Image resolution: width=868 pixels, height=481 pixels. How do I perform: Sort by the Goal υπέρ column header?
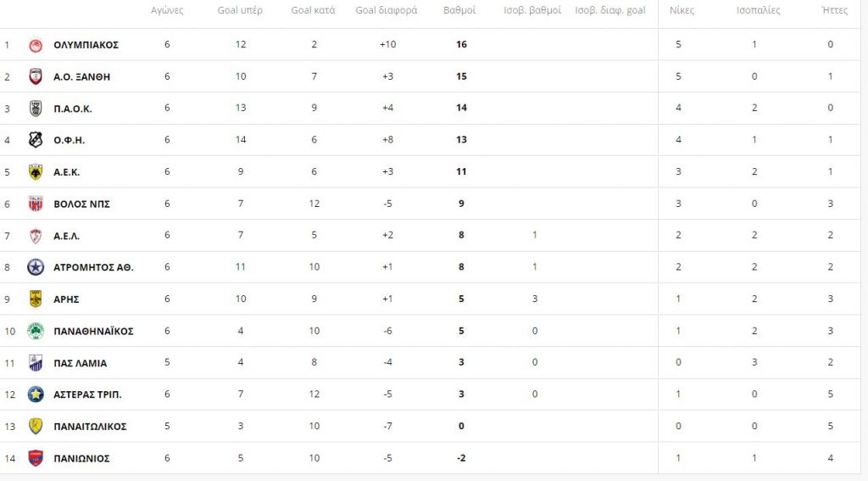240,10
